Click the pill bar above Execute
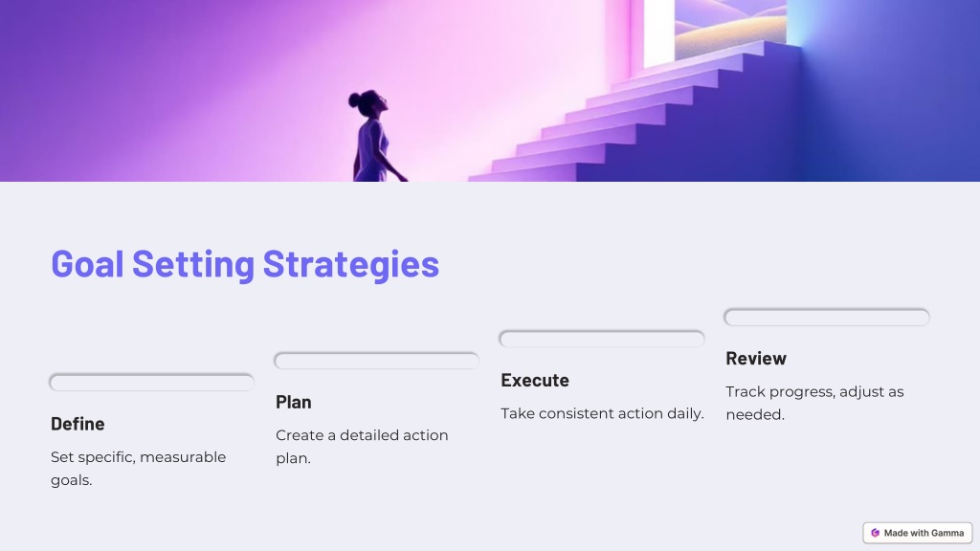This screenshot has width=980, height=551. (x=602, y=339)
